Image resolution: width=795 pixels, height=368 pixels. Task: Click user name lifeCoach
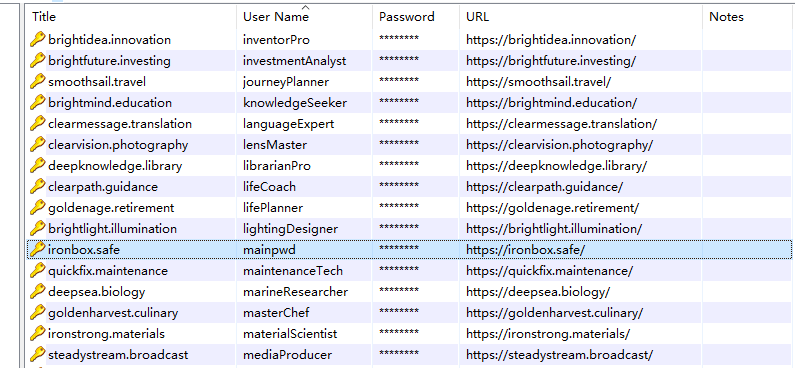pos(269,187)
